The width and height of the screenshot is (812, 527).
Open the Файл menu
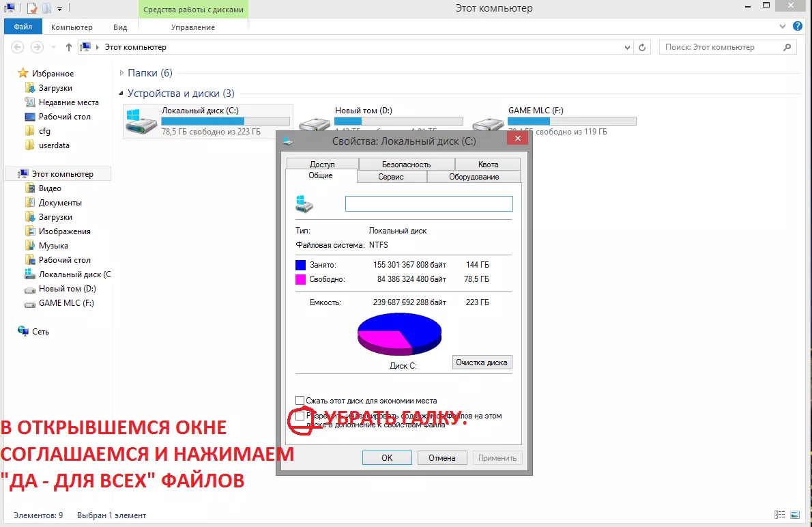pyautogui.click(x=23, y=27)
